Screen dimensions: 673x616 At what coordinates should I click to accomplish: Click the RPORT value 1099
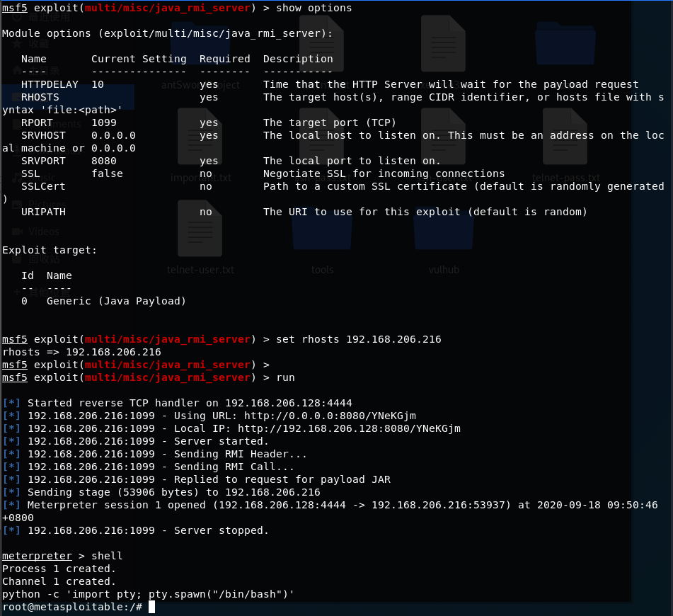[104, 122]
